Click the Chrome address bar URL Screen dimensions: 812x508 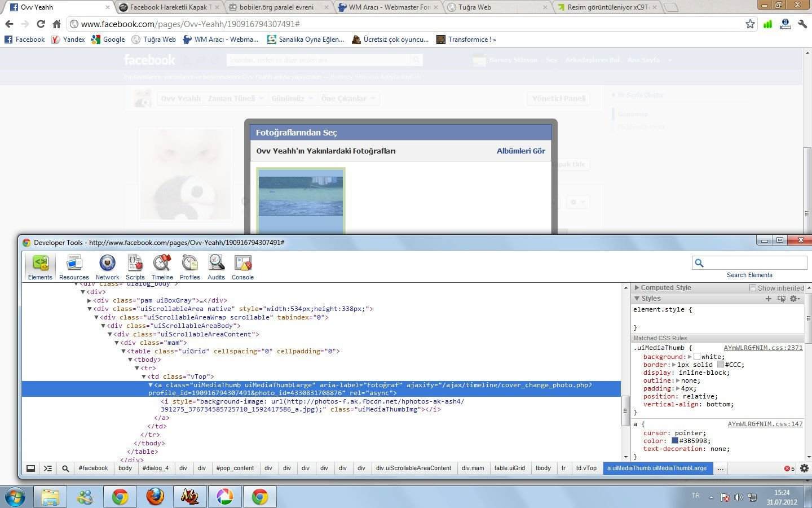(191, 24)
